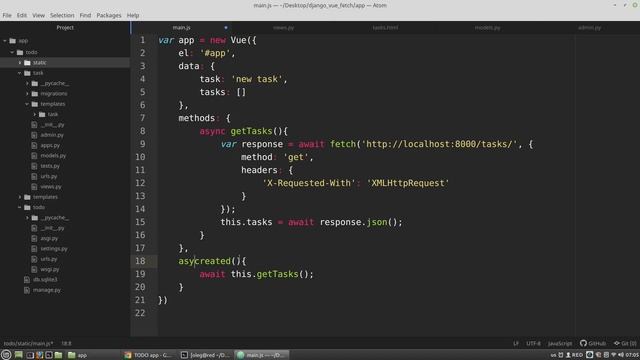Click the file path in the status bar
The image size is (640, 360).
28,344
